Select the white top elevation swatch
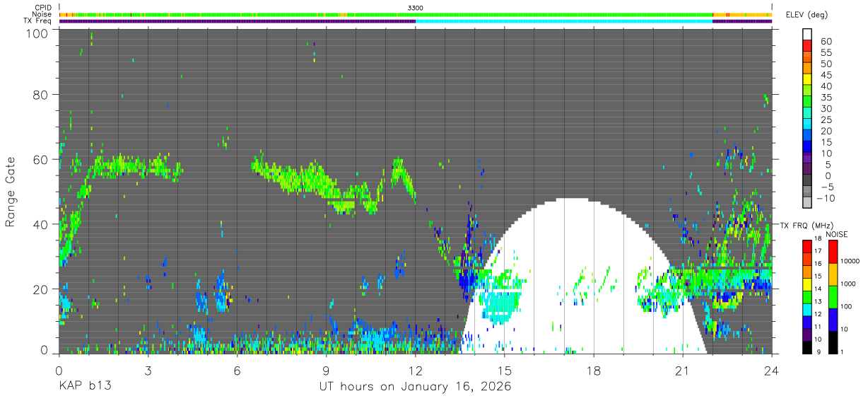The image size is (868, 401). (807, 35)
